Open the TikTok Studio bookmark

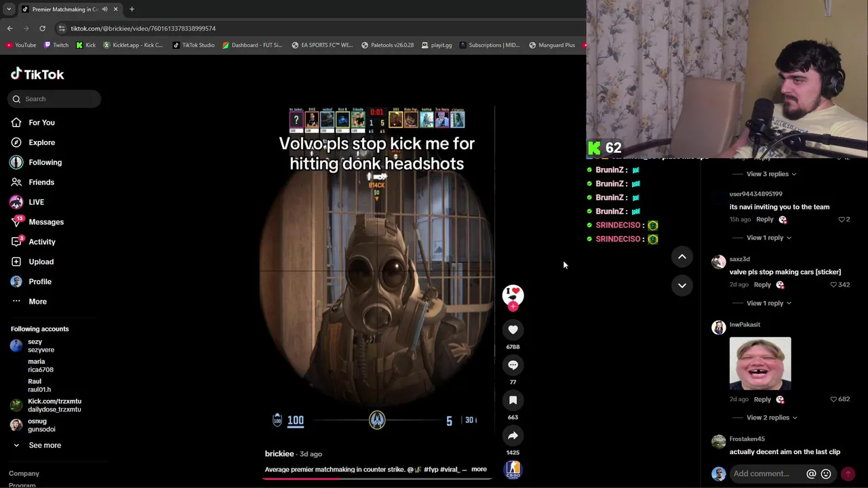click(x=194, y=45)
